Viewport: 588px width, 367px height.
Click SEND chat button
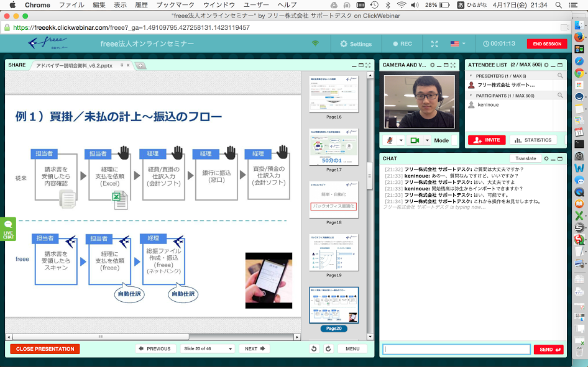tap(549, 350)
